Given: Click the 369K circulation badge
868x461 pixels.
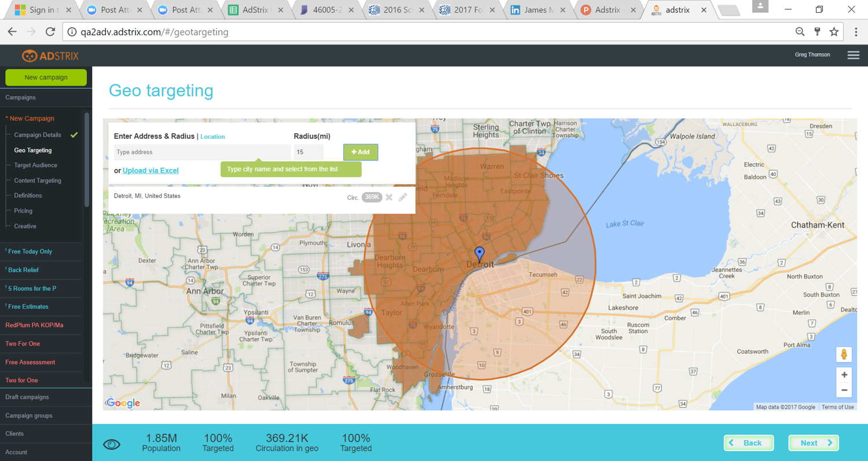Looking at the screenshot, I should tap(372, 197).
